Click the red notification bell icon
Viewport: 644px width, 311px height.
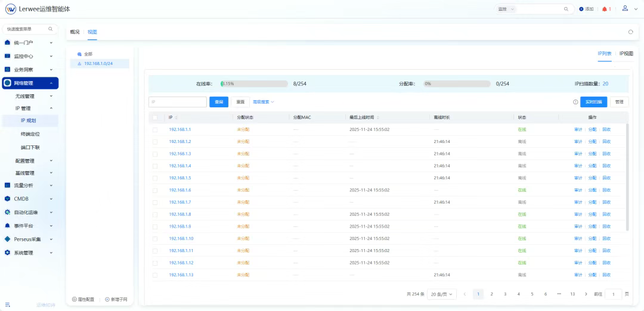(x=604, y=9)
